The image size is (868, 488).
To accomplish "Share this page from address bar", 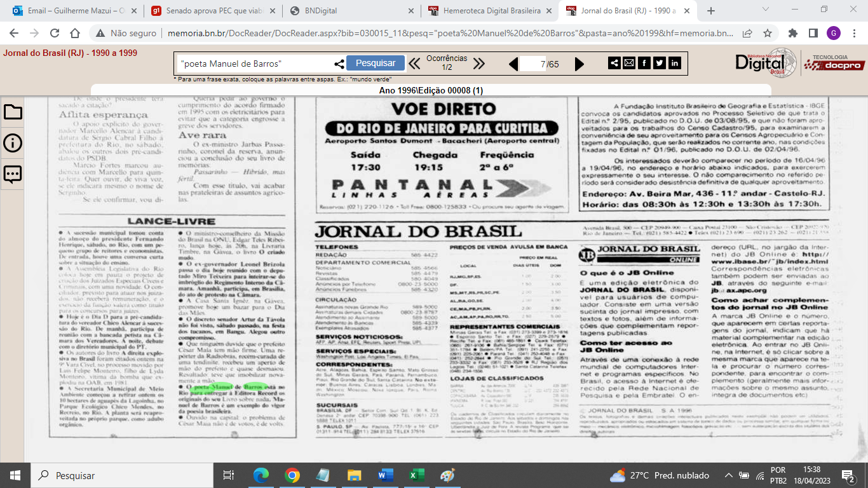I will 748,33.
